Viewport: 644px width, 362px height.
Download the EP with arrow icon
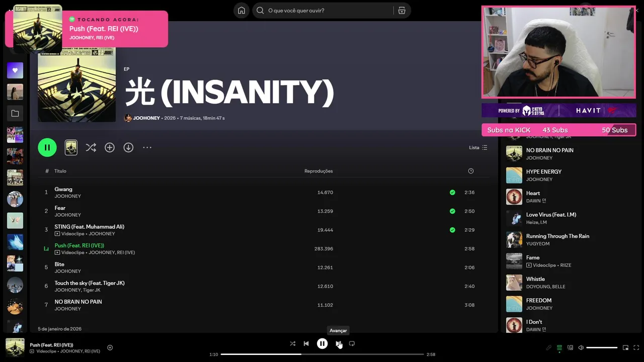pos(128,147)
